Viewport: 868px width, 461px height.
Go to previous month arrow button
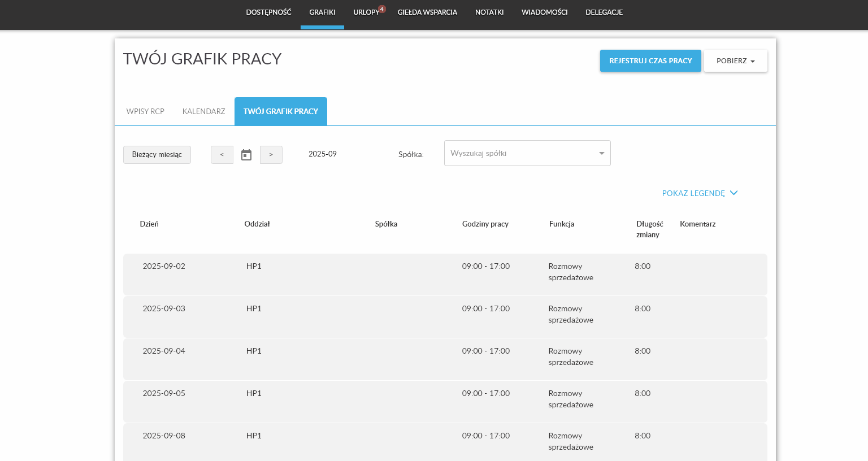(x=222, y=155)
